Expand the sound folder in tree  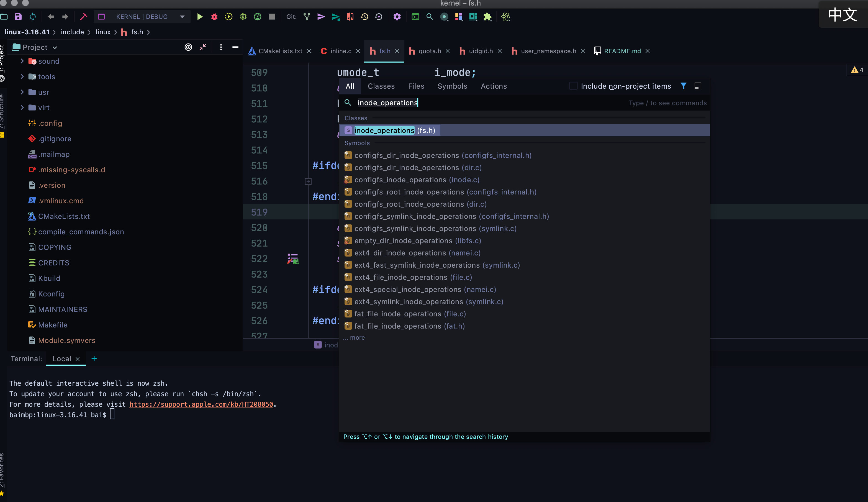(x=22, y=61)
